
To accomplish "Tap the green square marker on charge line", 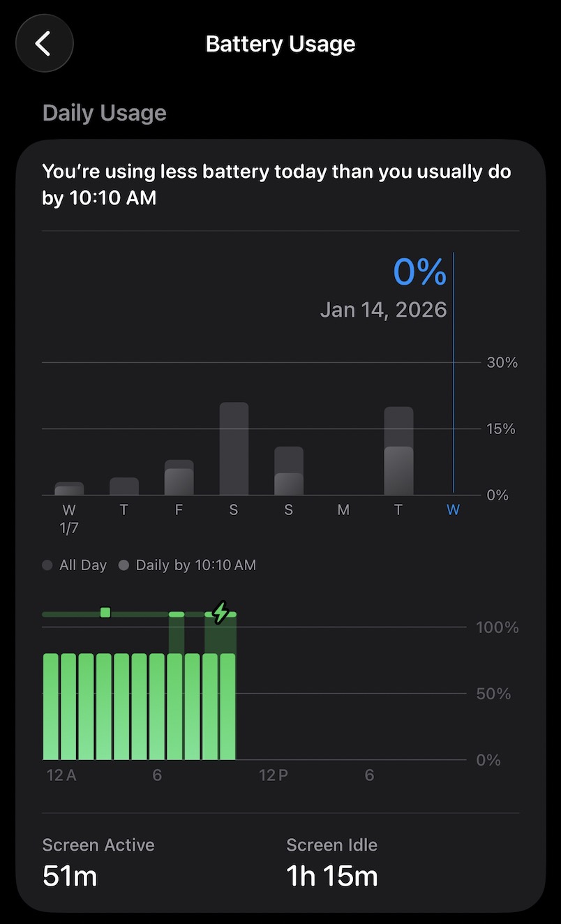I will tap(105, 613).
